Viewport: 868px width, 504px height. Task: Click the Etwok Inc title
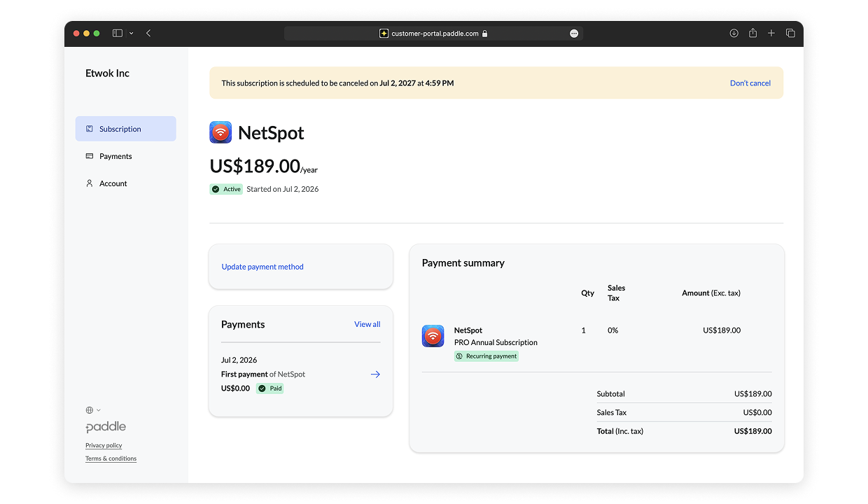coord(107,73)
